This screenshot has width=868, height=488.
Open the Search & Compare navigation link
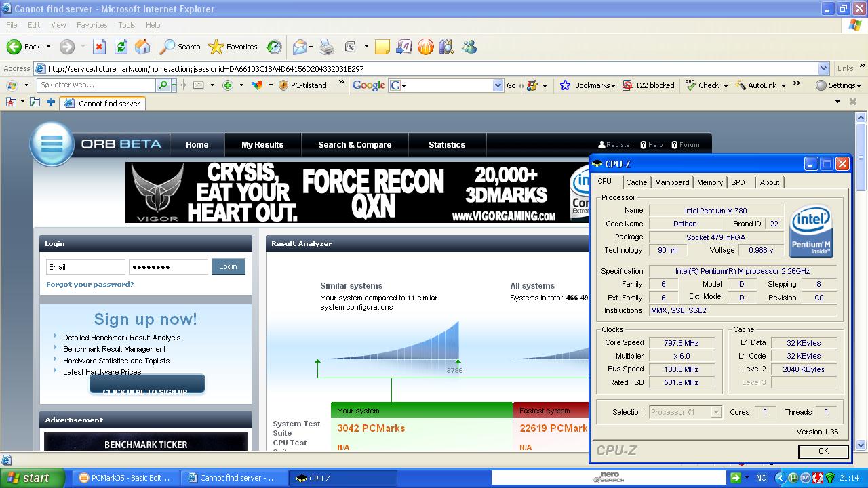click(x=355, y=145)
